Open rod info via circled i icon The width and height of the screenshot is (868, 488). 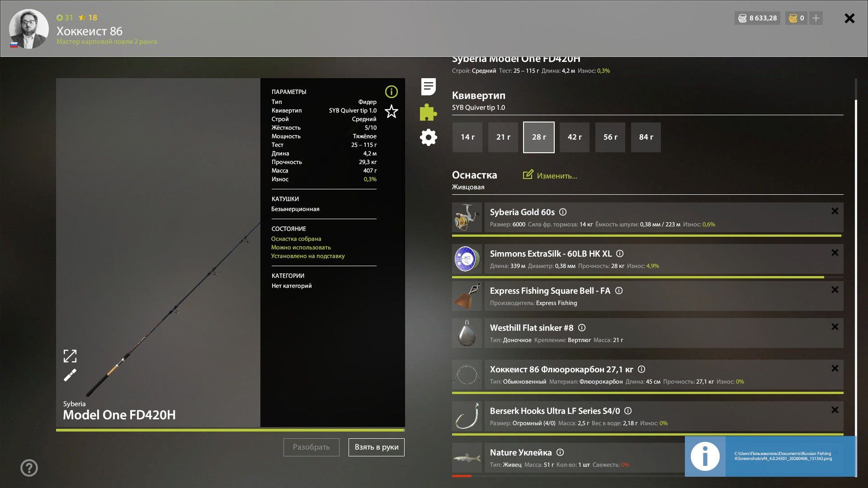click(x=391, y=92)
